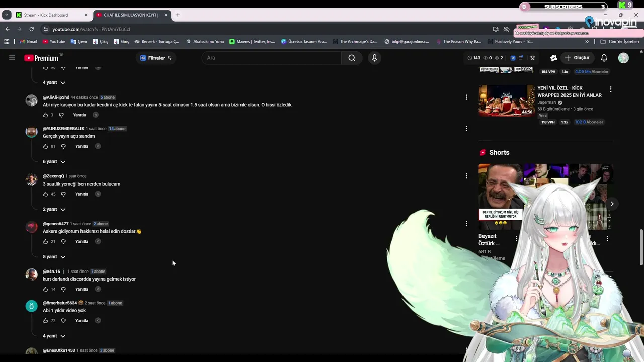The height and width of the screenshot is (362, 644).
Task: Expand 4 yanıt under @ömerbatur5634
Action: (54, 336)
